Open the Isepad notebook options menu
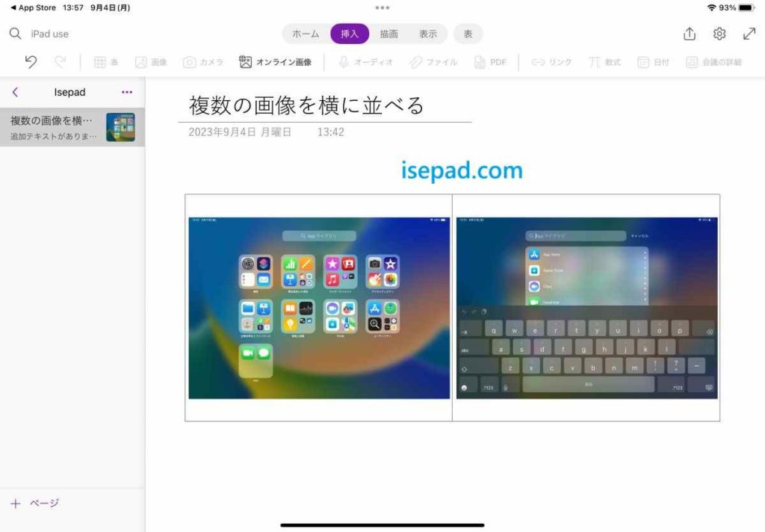Image resolution: width=765 pixels, height=532 pixels. click(127, 91)
